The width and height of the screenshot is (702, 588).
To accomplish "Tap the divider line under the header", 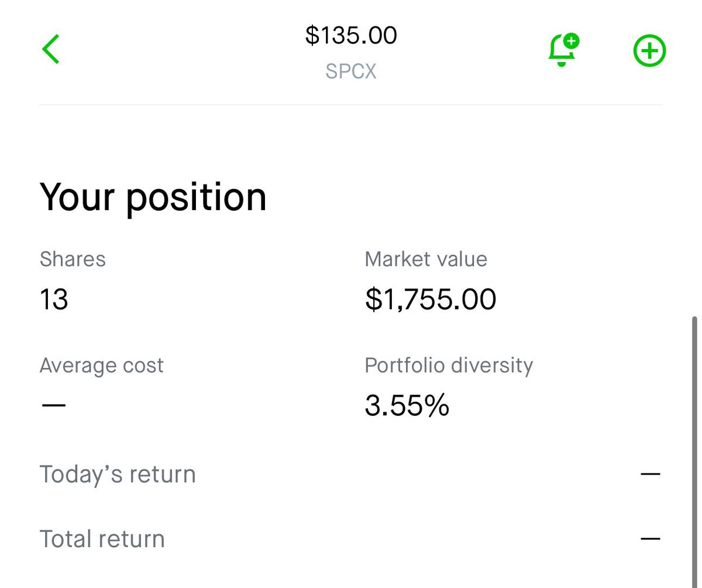I will tap(351, 105).
